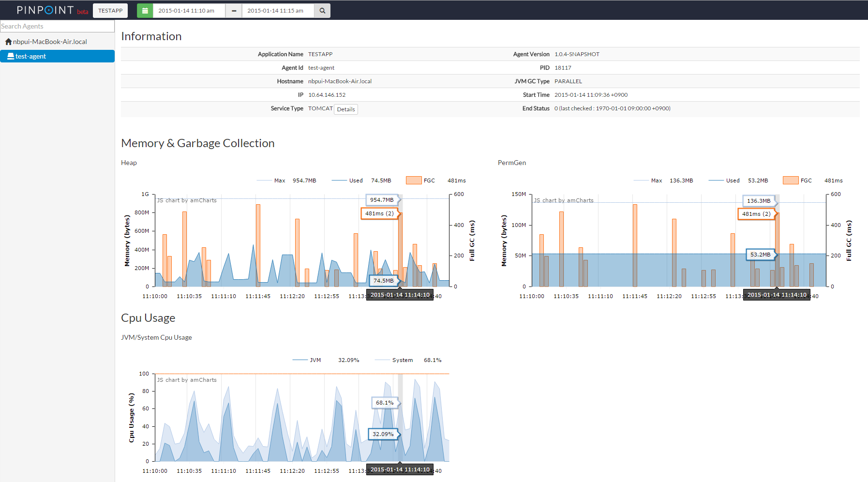
Task: Click the 481ms (2) balloon on PermGen chart
Action: [756, 214]
